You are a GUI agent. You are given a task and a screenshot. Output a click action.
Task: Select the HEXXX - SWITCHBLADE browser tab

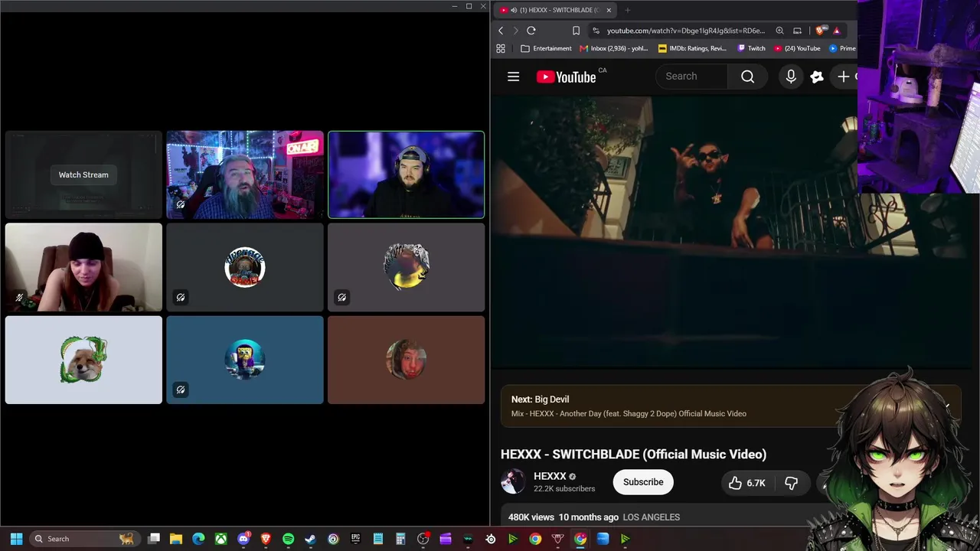(x=554, y=10)
